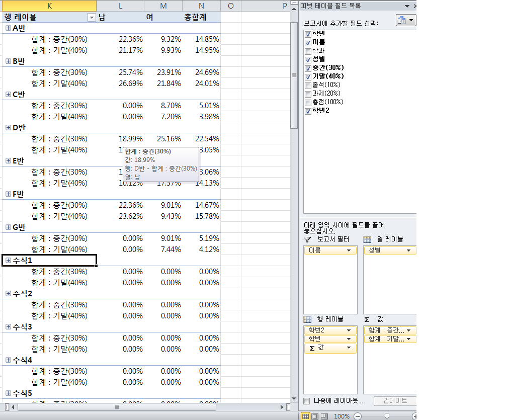Open the 행 레이블 filter dropdown

(x=91, y=18)
